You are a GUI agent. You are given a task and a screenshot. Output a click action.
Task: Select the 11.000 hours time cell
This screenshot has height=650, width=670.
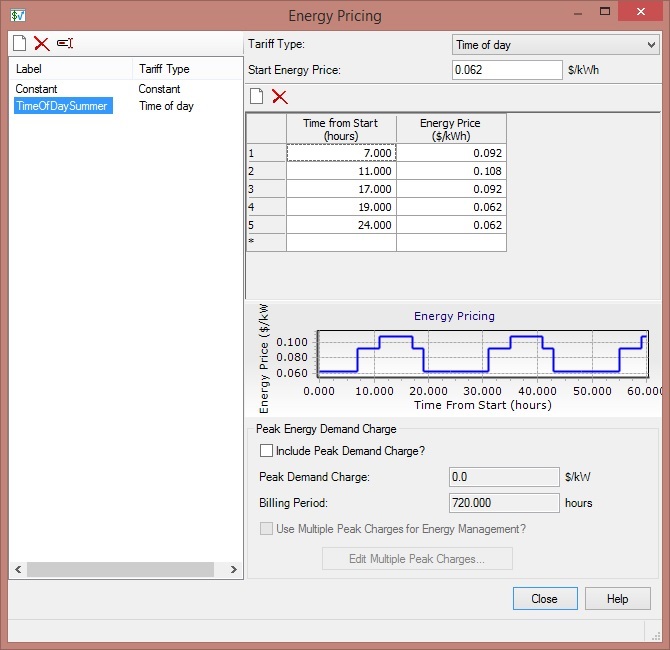pos(341,171)
